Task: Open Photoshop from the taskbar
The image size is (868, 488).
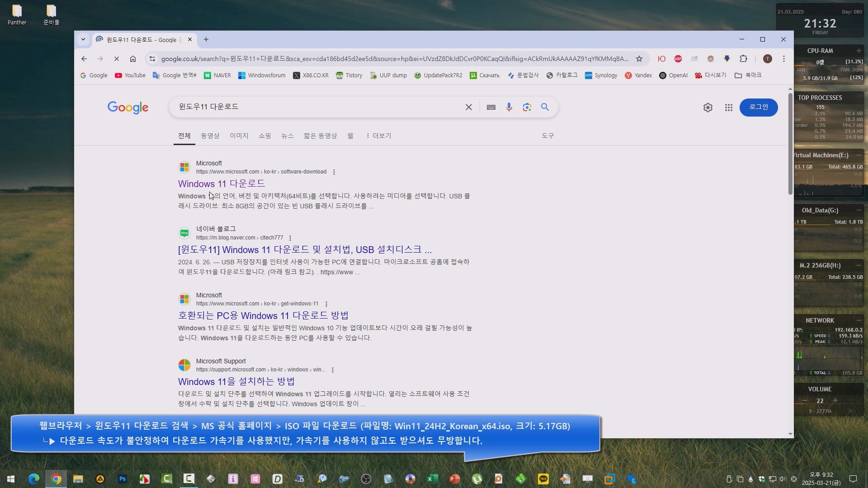Action: (122, 479)
